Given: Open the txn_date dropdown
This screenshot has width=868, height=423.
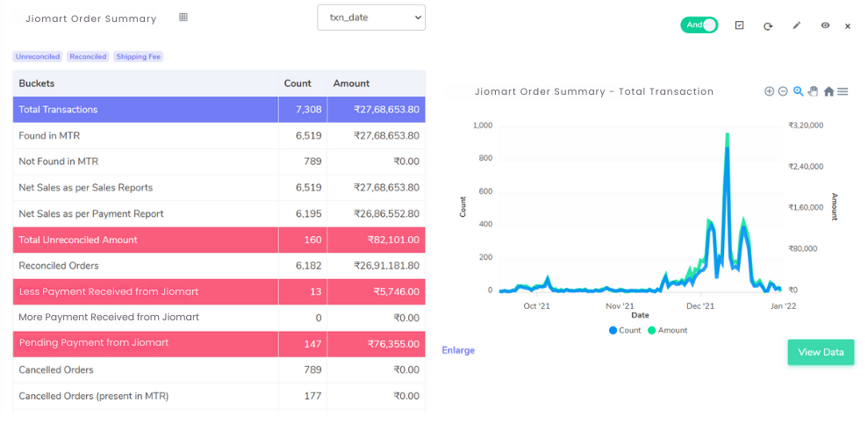Looking at the screenshot, I should [371, 18].
